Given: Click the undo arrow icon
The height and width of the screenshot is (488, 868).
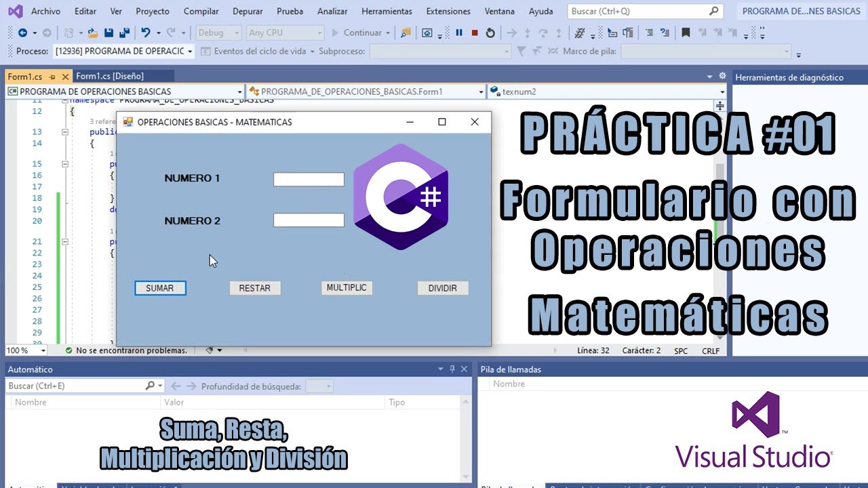Looking at the screenshot, I should tap(145, 33).
